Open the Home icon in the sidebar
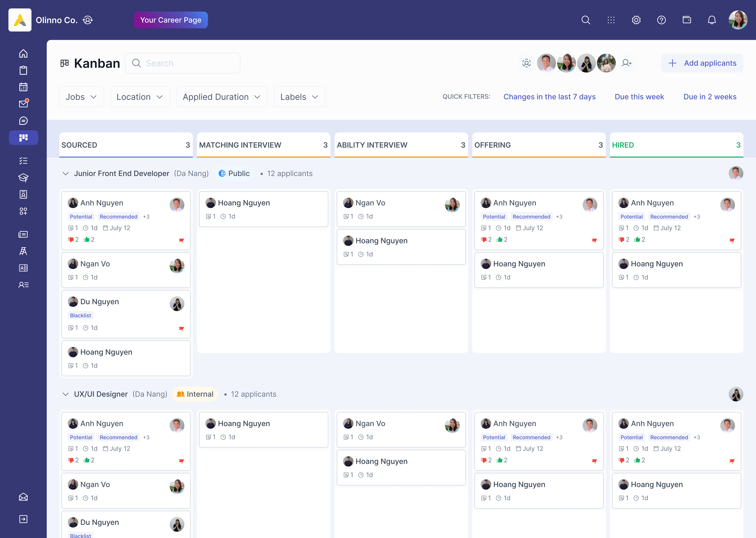The height and width of the screenshot is (538, 756). pyautogui.click(x=23, y=53)
